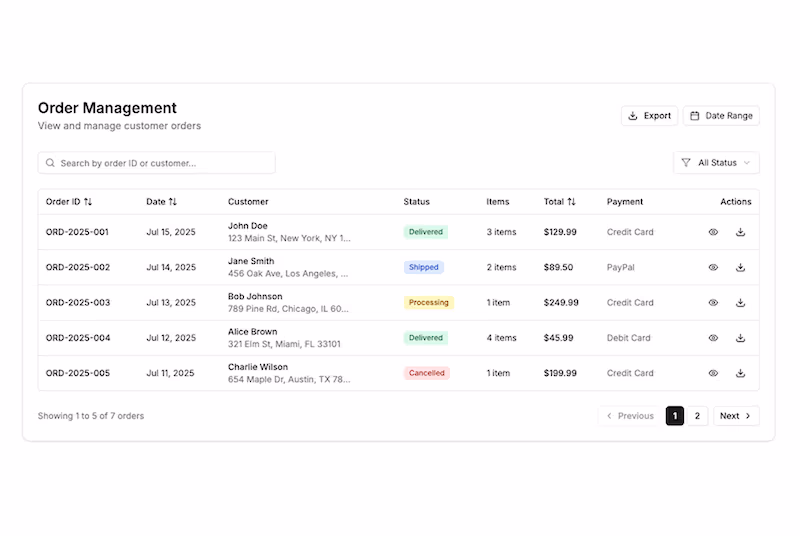Click the Debit Card payment cell
Screen dimensions: 800x536
click(628, 338)
